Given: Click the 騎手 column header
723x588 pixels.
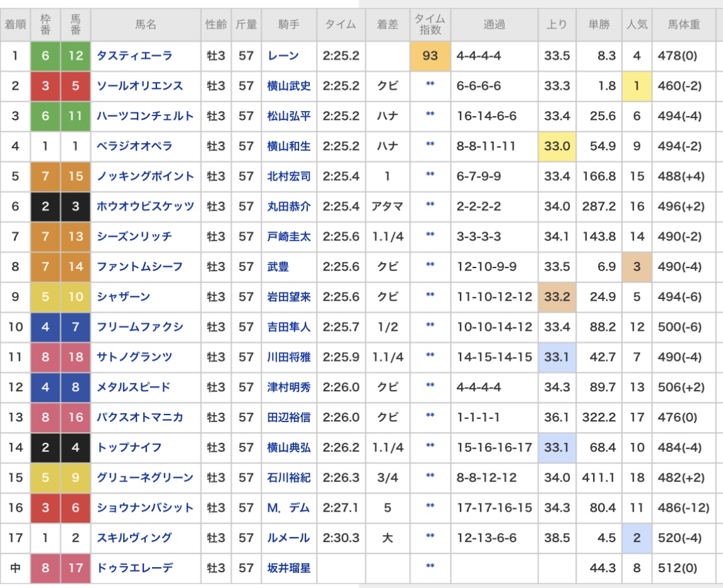Looking at the screenshot, I should tap(289, 25).
